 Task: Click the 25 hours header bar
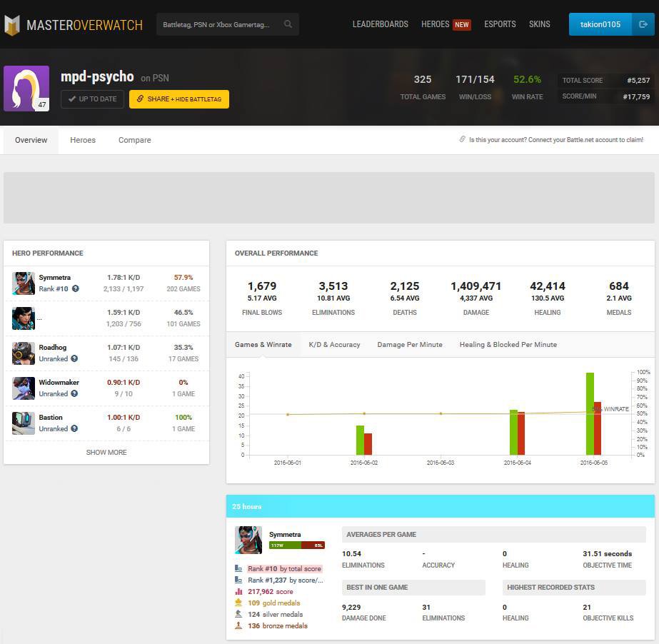tap(440, 506)
